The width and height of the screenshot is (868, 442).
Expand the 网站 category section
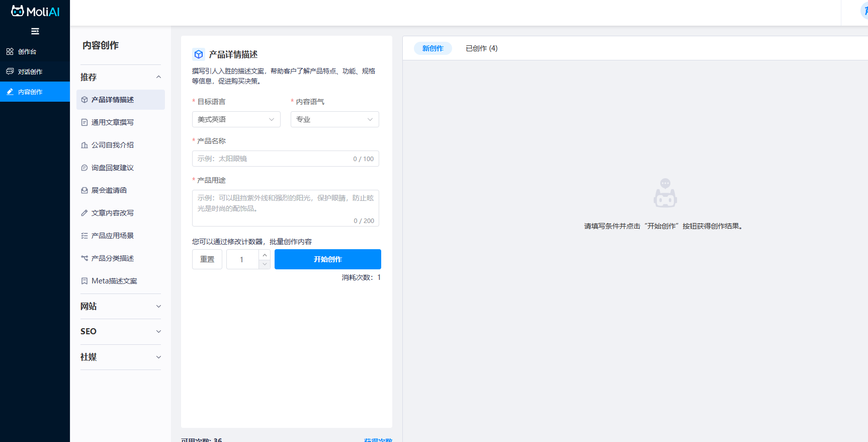pos(120,306)
